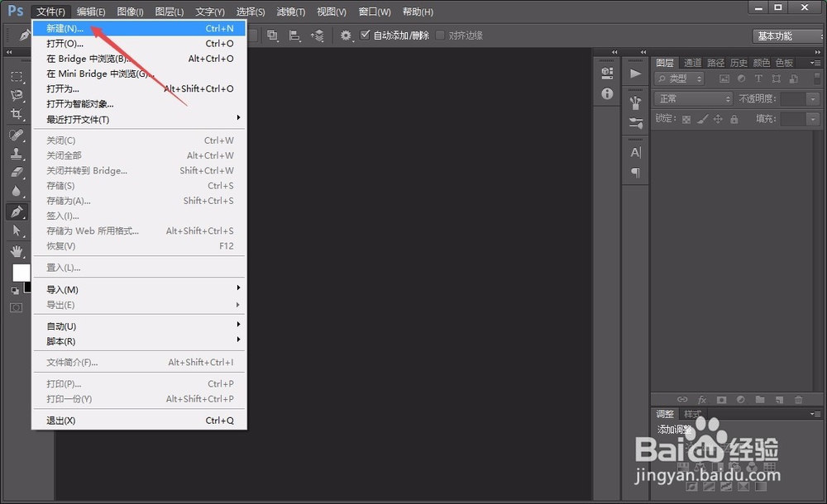Open the 正常 blend mode dropdown
The width and height of the screenshot is (827, 504).
(693, 99)
